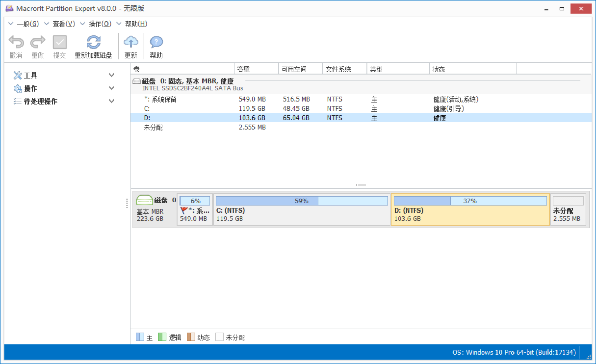
Task: Open the 一般(G) menu
Action: (x=28, y=24)
